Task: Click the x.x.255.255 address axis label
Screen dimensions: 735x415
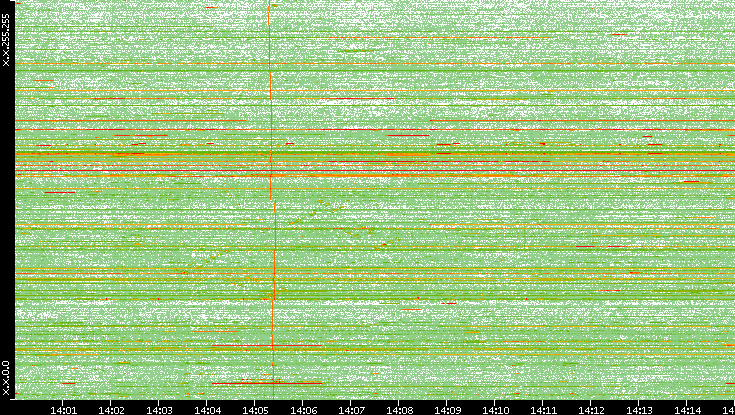Action: (6, 40)
